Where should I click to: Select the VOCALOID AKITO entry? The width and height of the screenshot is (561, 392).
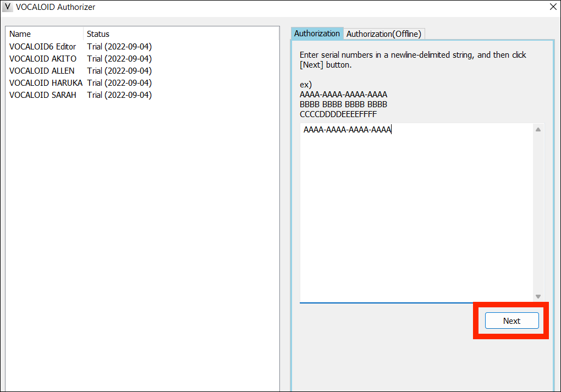point(42,58)
